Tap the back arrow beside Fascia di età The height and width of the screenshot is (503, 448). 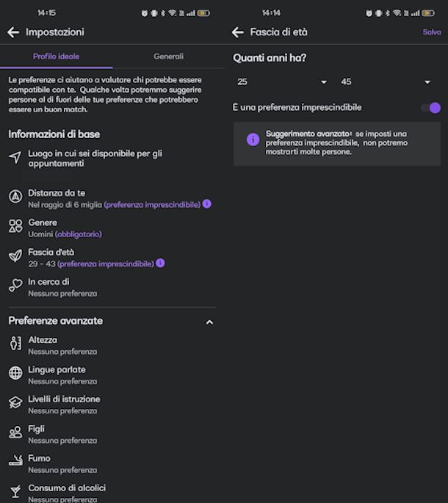(x=237, y=32)
